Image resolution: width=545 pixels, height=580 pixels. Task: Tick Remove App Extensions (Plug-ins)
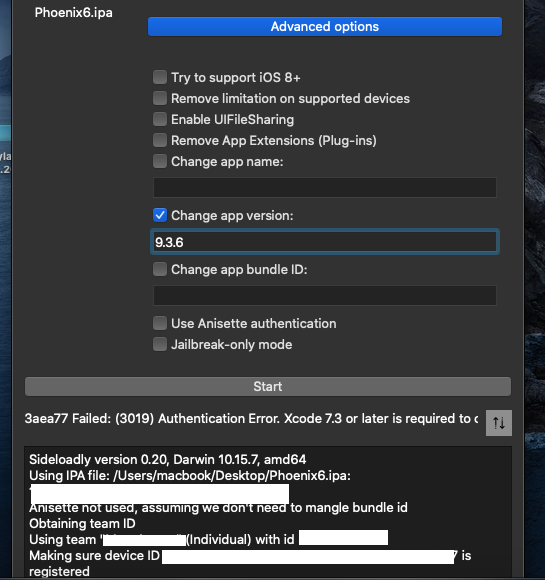pos(160,140)
